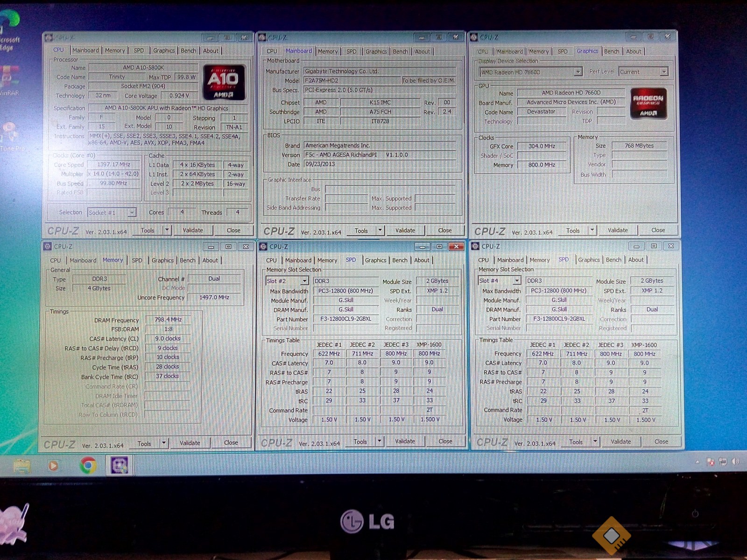Show hidden system tray icons
The width and height of the screenshot is (747, 560).
click(x=698, y=462)
